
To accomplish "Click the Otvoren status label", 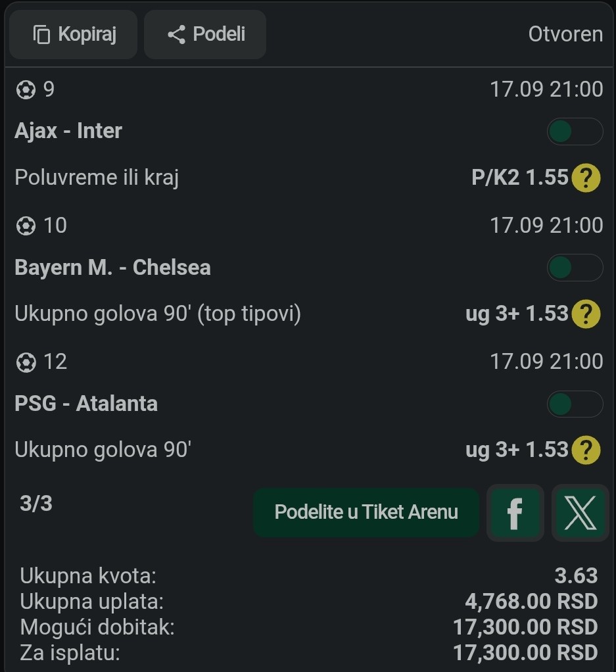I will click(565, 34).
